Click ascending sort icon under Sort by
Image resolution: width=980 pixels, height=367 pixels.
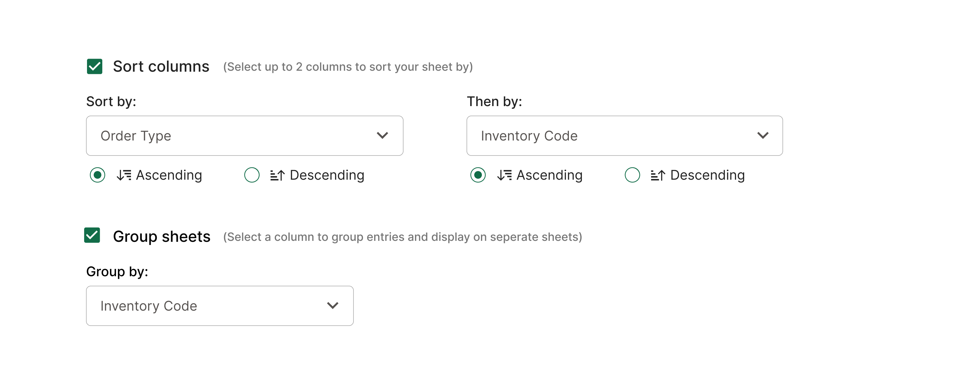coord(124,175)
